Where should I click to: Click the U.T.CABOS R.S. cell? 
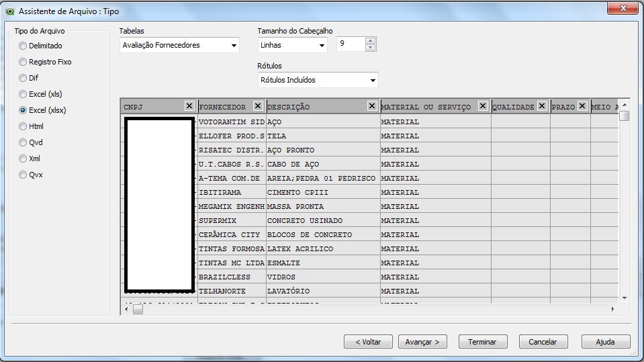click(232, 165)
